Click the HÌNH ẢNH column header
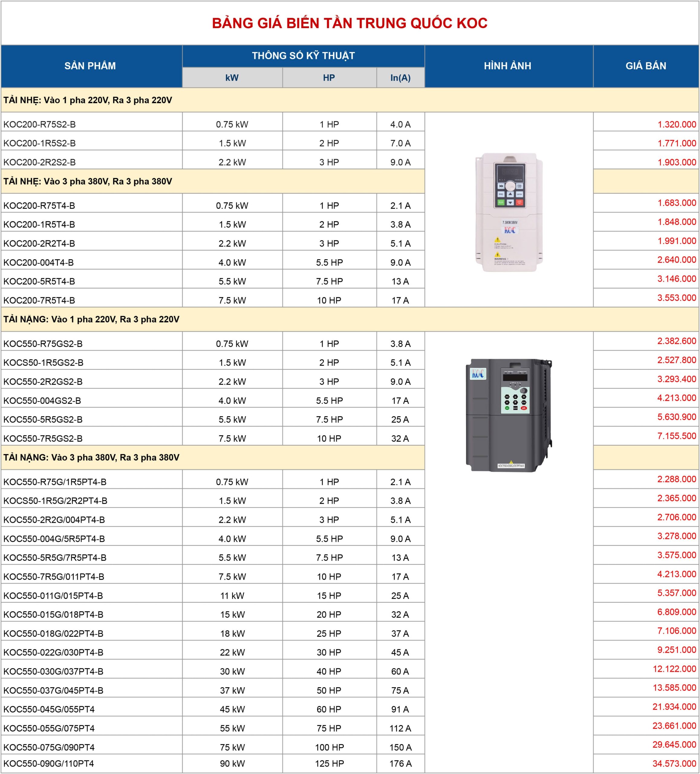This screenshot has height=774, width=700. 507,66
